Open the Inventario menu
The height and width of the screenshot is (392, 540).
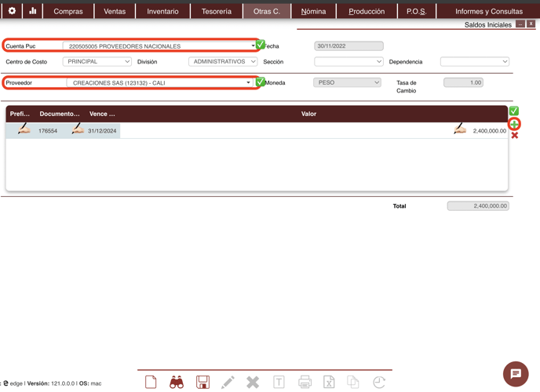point(162,12)
